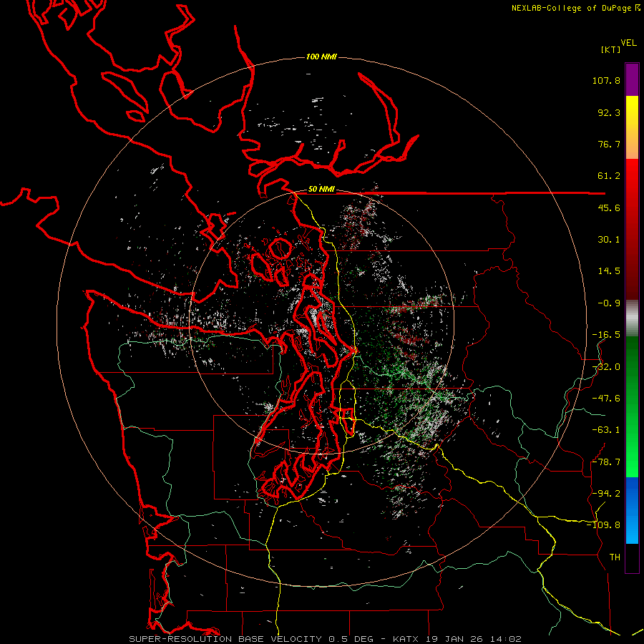Click the 76.7 velocity scale value

[609, 144]
